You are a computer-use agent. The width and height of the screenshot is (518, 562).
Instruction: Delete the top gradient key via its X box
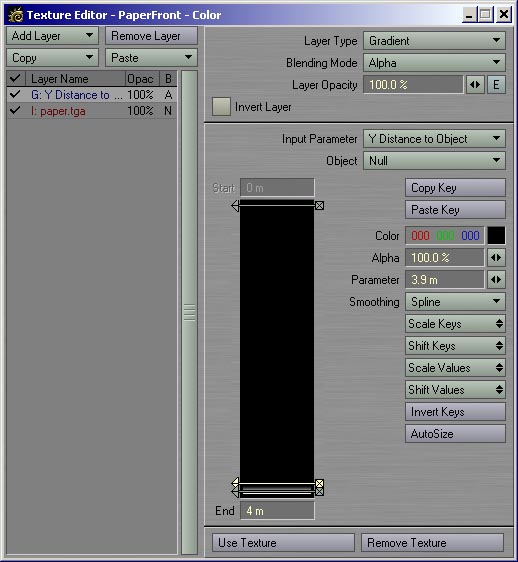319,205
